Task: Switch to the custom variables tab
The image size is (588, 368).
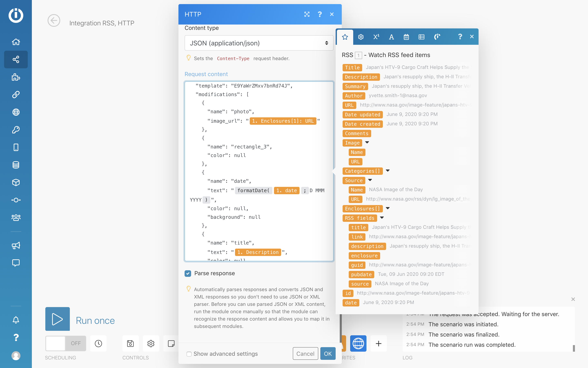Action: click(x=437, y=37)
